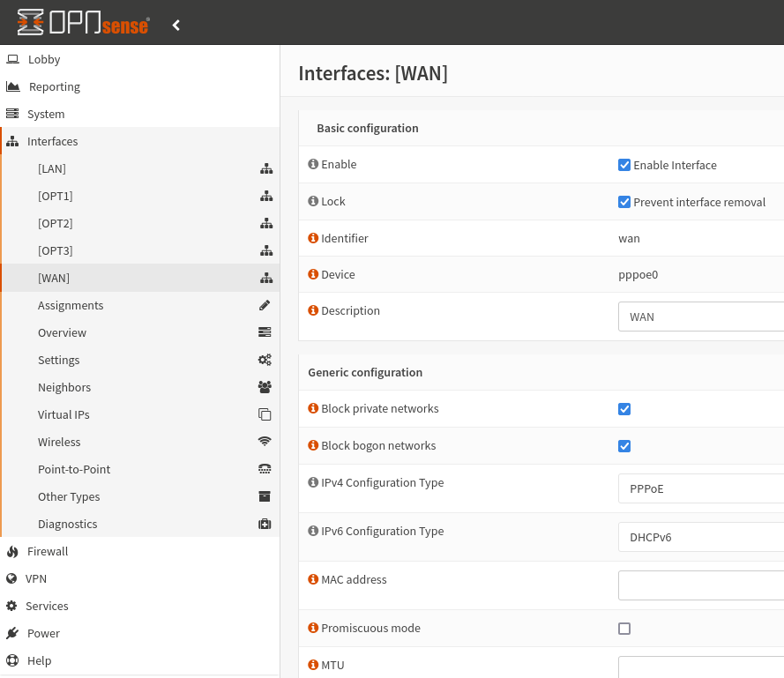784x678 pixels.
Task: Click the Wireless wifi icon
Action: pos(265,442)
